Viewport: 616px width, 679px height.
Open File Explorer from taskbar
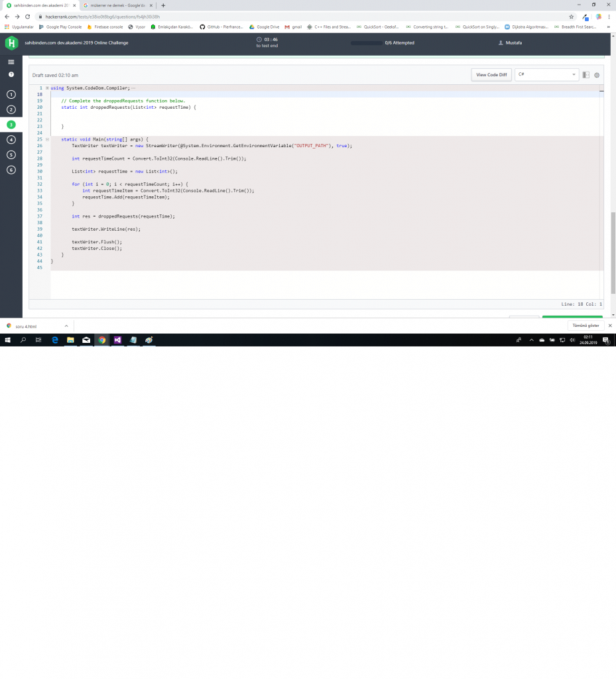coord(70,340)
